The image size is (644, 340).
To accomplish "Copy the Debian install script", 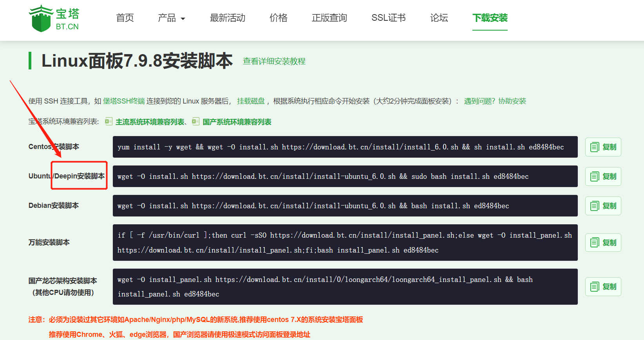I will 603,206.
